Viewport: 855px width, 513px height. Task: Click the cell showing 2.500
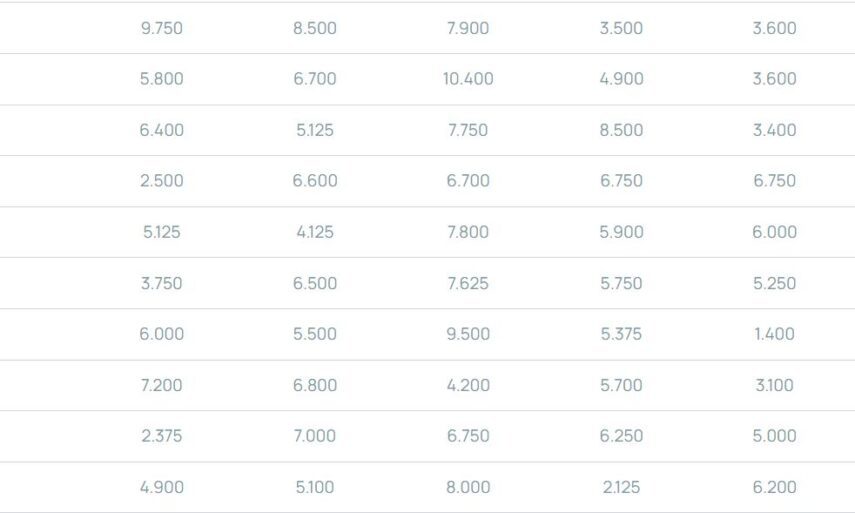point(161,181)
